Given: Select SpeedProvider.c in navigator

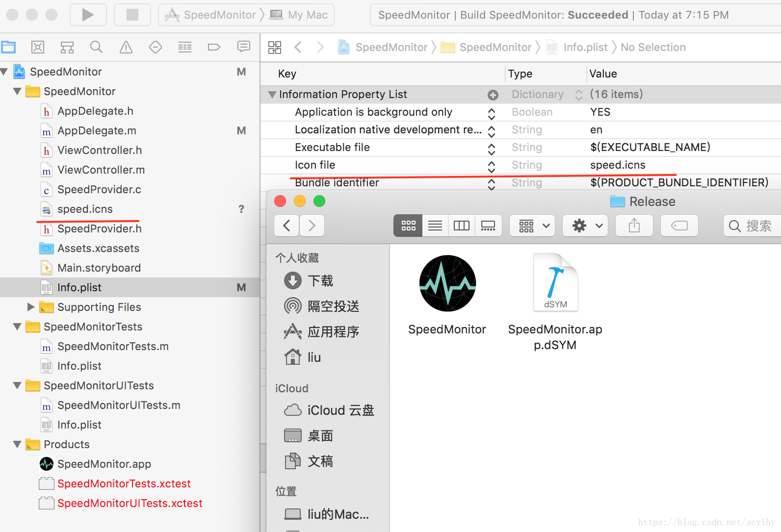Looking at the screenshot, I should (100, 190).
